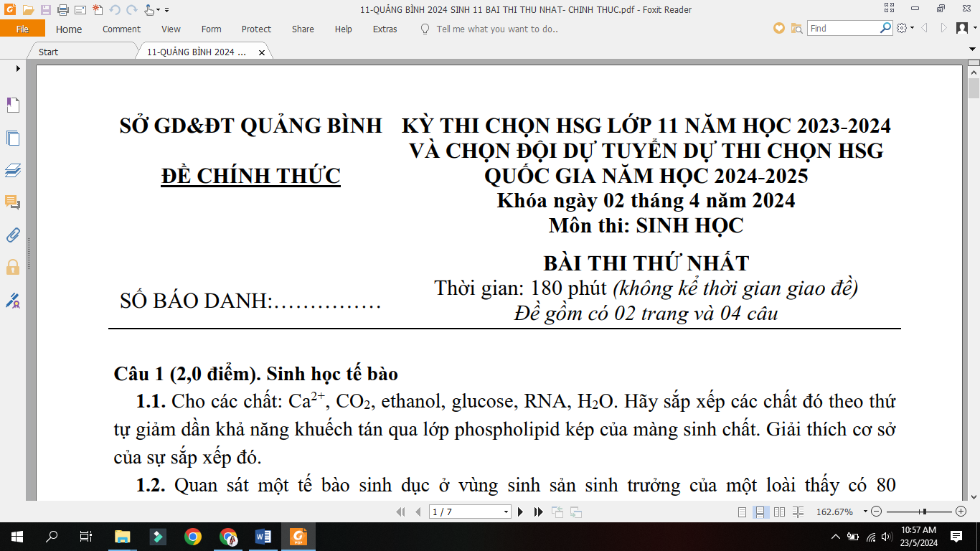Switch to the Home ribbon tab
980x551 pixels.
pos(69,29)
